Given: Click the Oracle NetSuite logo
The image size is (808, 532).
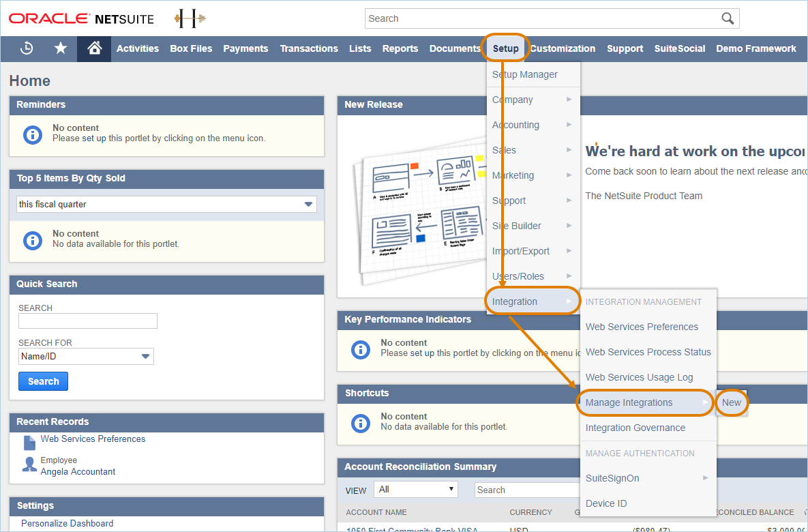Looking at the screenshot, I should point(81,19).
